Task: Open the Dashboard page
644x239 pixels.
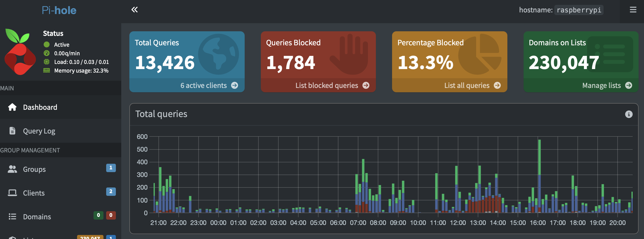Action: pos(40,107)
